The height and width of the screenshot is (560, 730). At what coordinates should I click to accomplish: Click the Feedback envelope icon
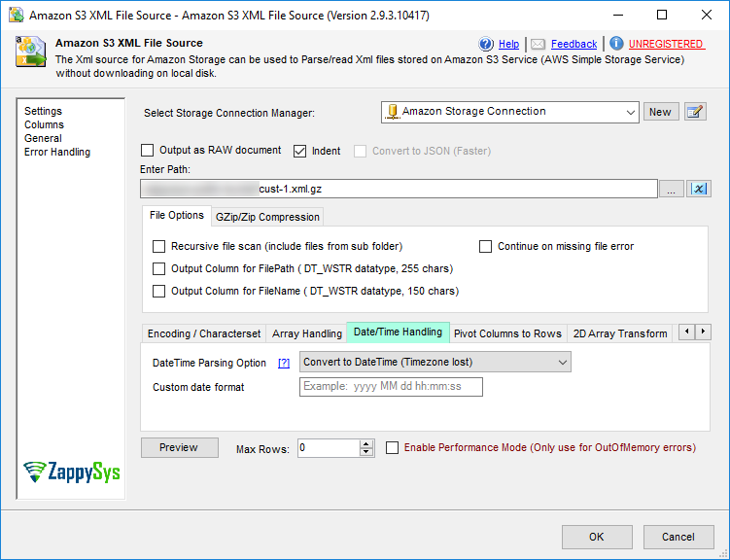538,44
